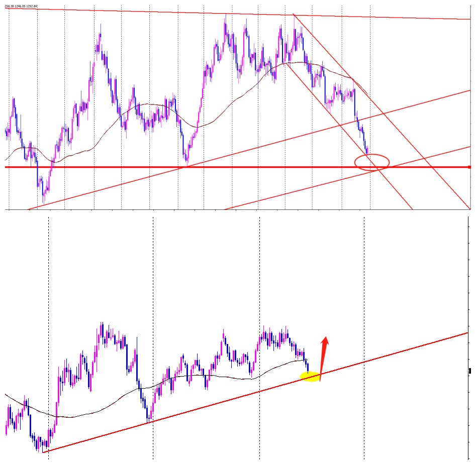This screenshot has width=476, height=465.
Task: Select the current price marker on lower chart axis
Action: click(470, 371)
